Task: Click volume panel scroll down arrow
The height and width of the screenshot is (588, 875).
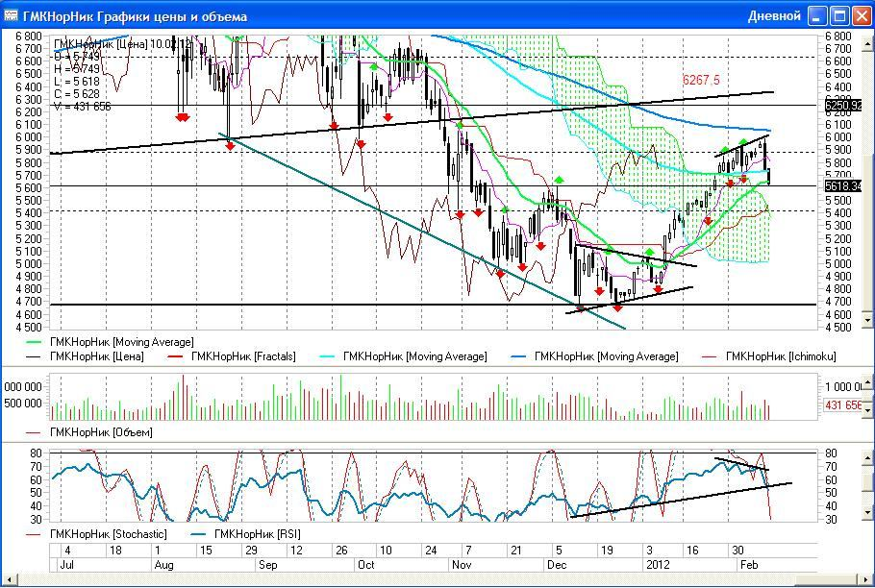Action: pyautogui.click(x=869, y=411)
